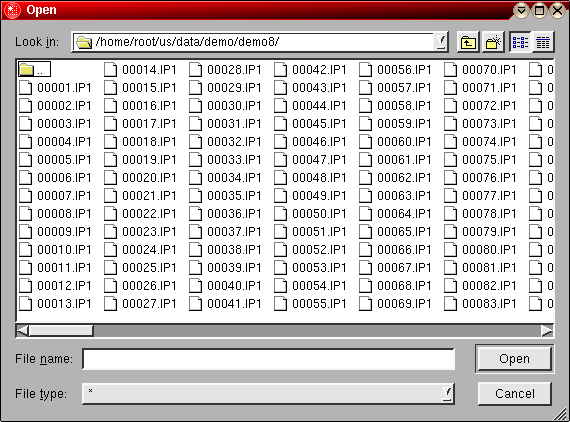
Task: Click the Cancel button
Action: (514, 394)
